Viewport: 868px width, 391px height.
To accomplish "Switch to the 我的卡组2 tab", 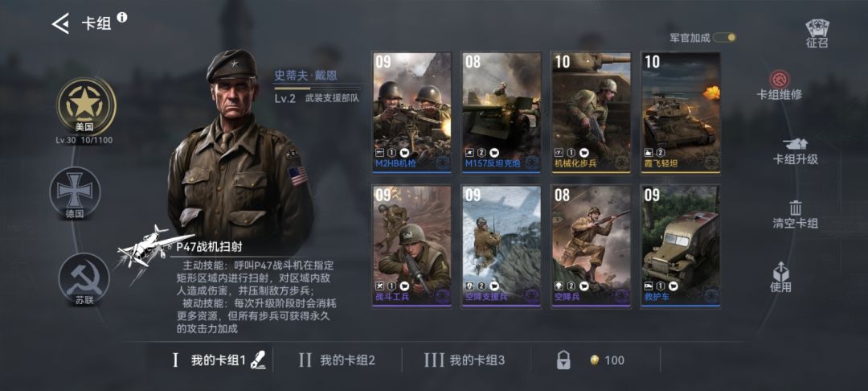I will pyautogui.click(x=337, y=360).
